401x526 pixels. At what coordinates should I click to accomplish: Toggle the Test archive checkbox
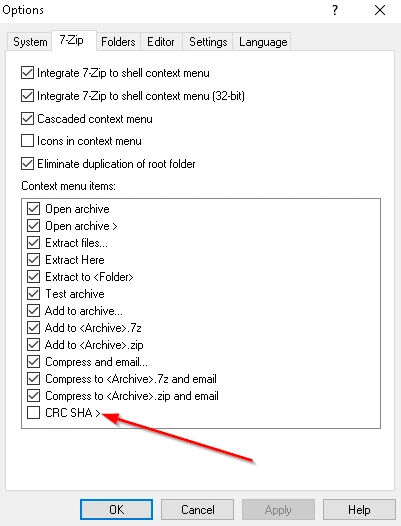(x=34, y=294)
